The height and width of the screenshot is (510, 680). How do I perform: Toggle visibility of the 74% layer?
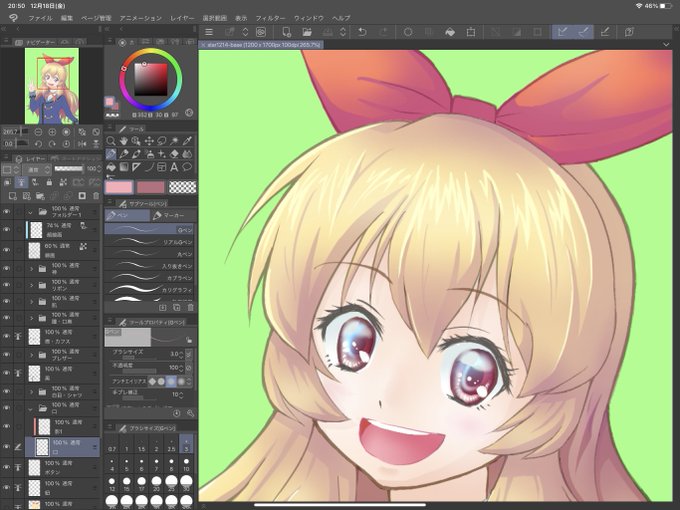pos(7,229)
